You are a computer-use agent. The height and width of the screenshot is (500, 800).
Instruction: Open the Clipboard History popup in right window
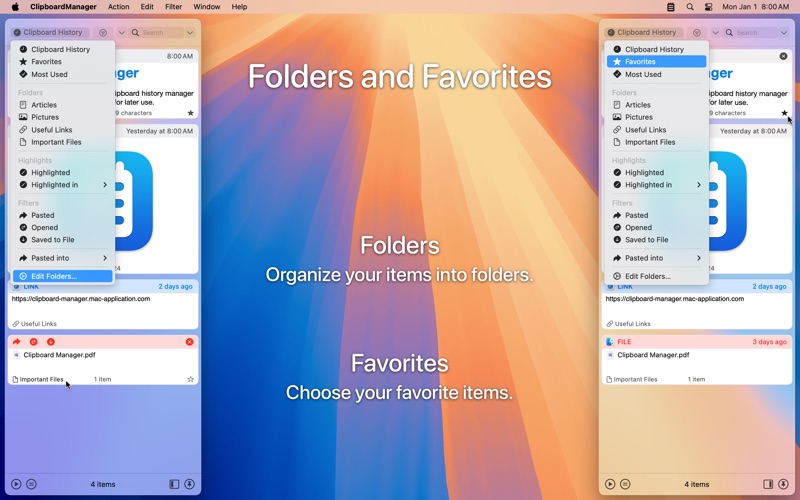point(643,32)
